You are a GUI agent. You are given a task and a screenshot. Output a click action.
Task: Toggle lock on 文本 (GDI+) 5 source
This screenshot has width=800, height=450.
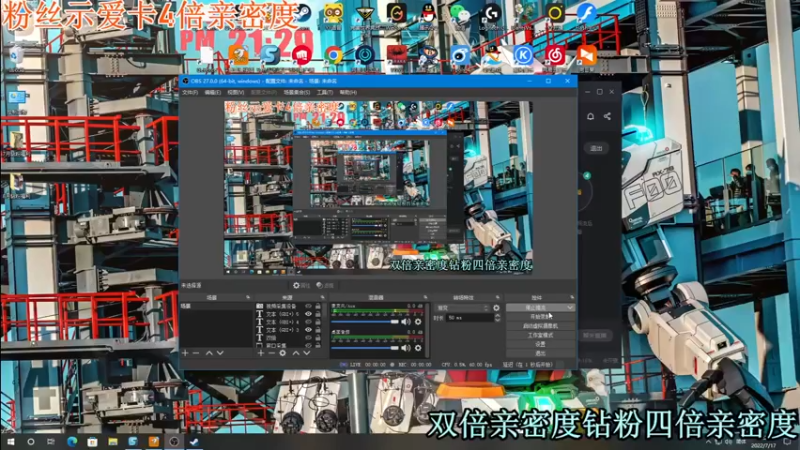(x=318, y=314)
